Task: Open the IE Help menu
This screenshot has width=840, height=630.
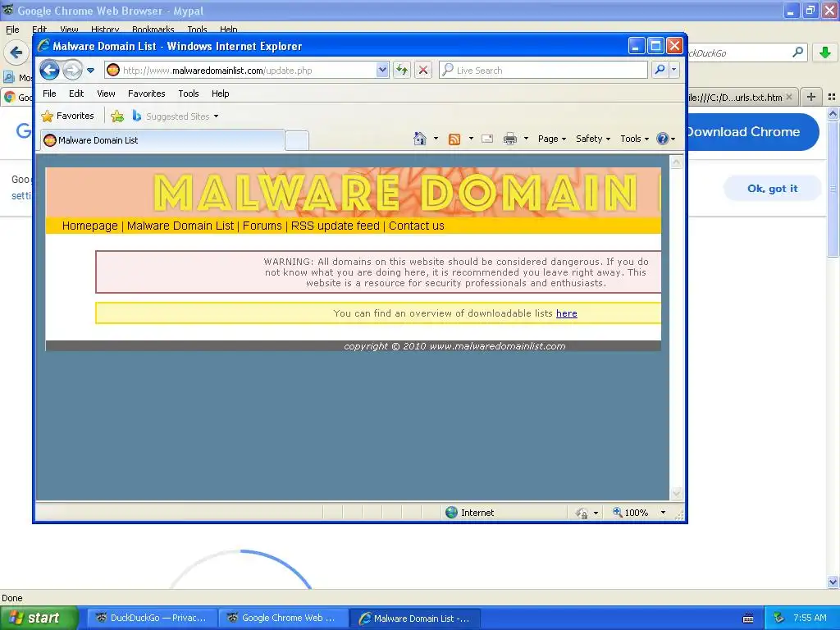Action: [x=220, y=94]
